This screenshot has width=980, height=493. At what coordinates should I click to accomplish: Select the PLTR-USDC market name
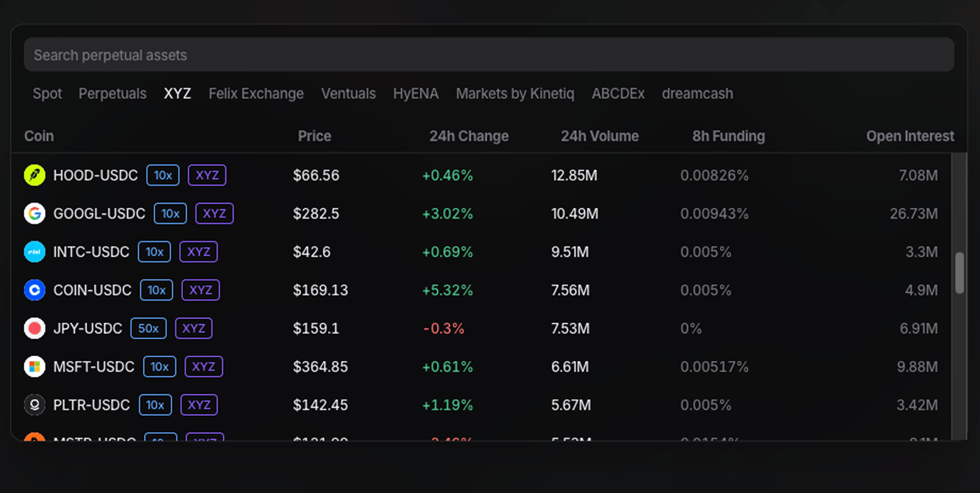click(91, 405)
